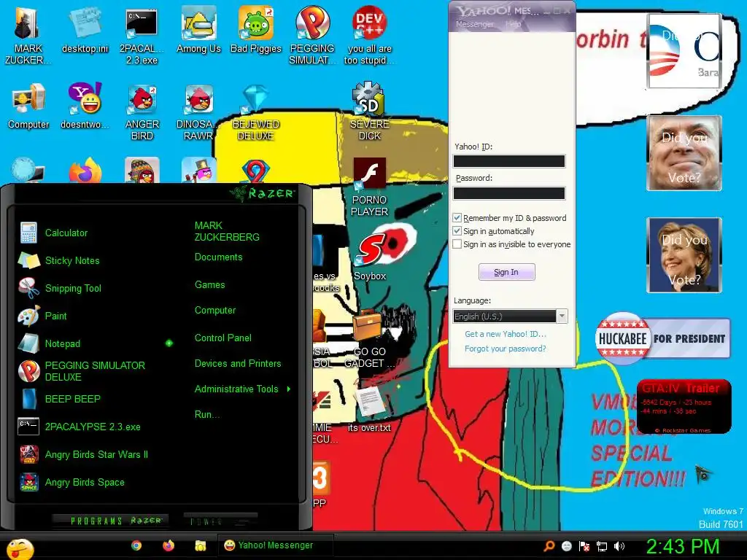The image size is (747, 560).
Task: Open the Help menu in Yahoo Messenger
Action: [513, 24]
